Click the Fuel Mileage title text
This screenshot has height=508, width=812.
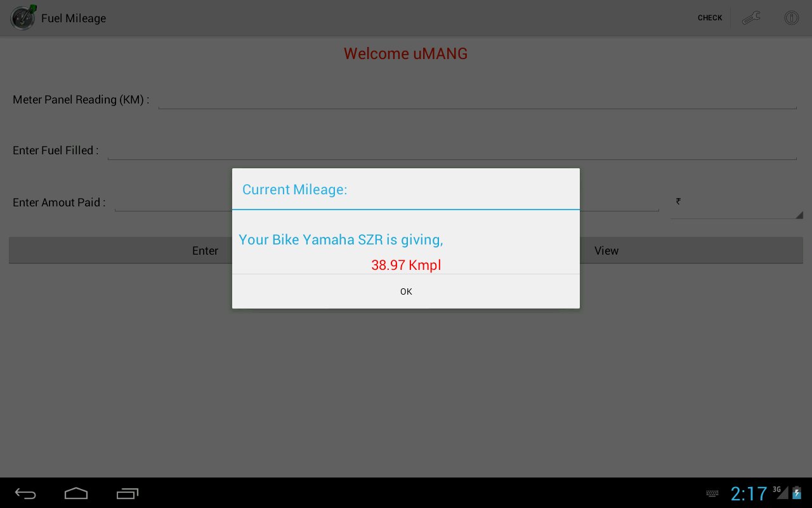[74, 18]
